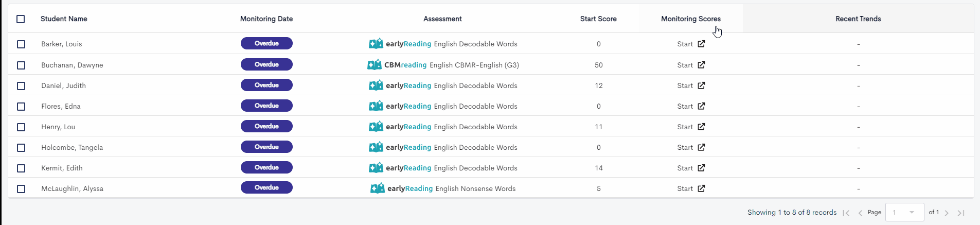Open the page number dropdown
Viewport: 980px width, 225px height.
click(x=904, y=212)
